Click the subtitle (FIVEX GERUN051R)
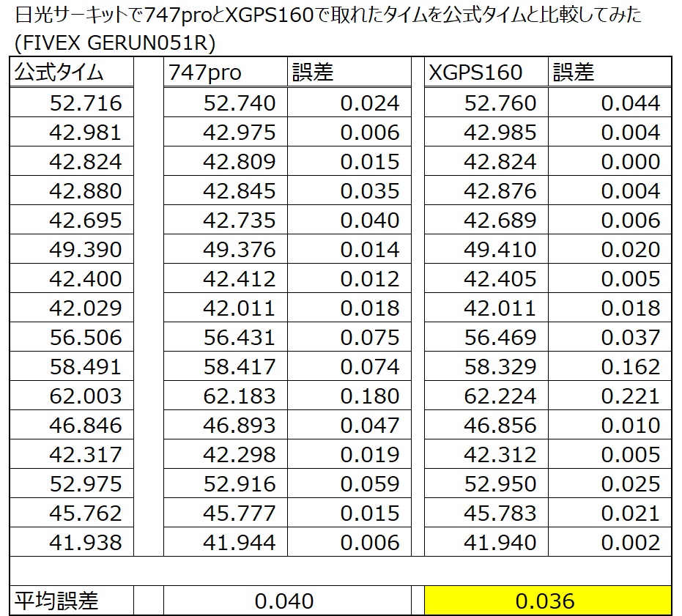This screenshot has width=682, height=616. (x=115, y=43)
